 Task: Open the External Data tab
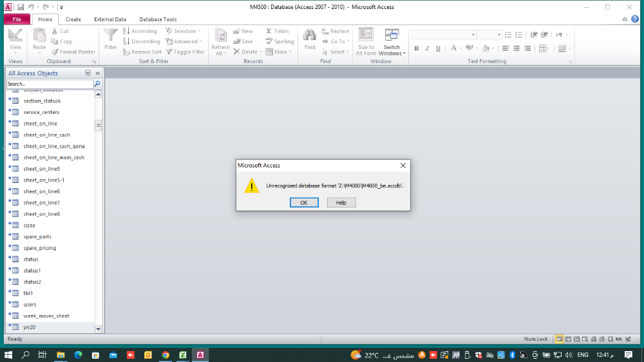coord(110,19)
